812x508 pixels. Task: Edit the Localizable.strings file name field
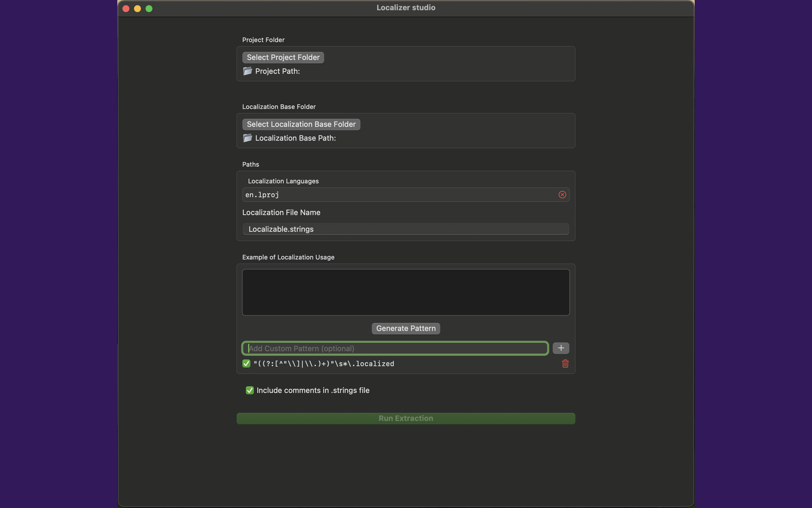point(406,229)
